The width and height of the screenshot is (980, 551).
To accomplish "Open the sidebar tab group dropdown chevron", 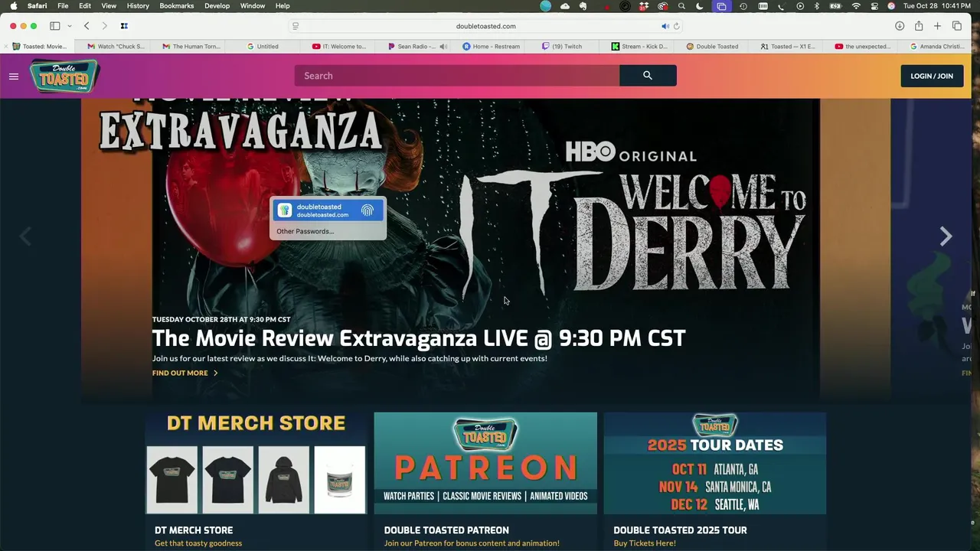I will [70, 26].
